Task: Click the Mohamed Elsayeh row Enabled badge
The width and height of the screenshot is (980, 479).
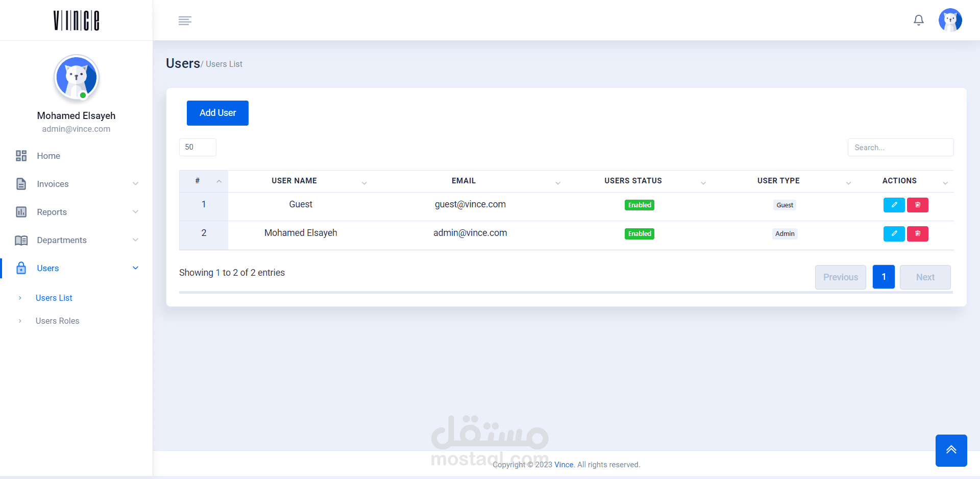Action: pos(640,233)
